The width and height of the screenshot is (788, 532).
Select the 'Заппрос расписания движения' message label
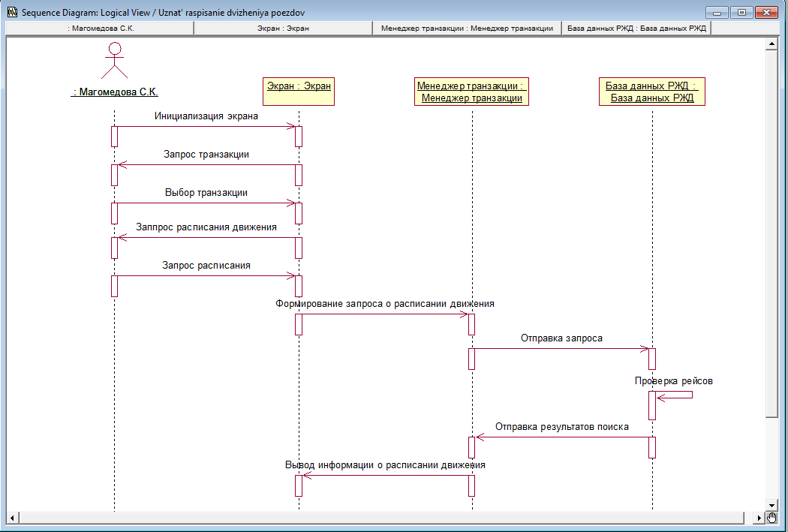206,227
